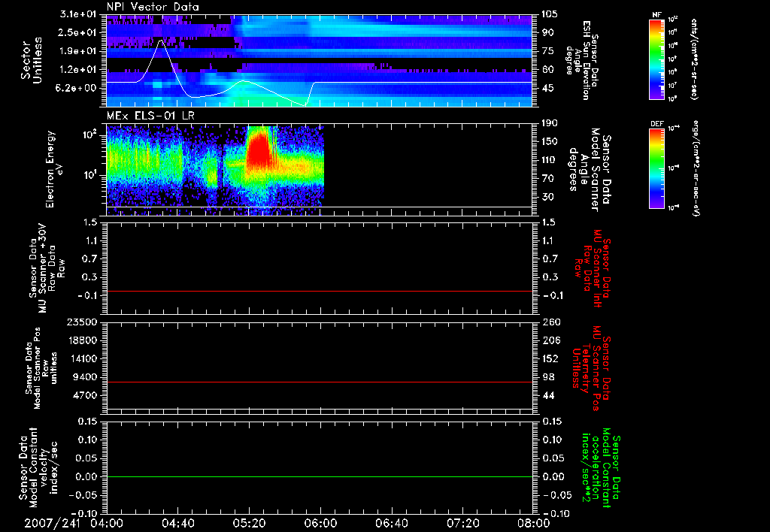770x532 pixels.
Task: Click the green 'Model Constant acceleration' axis title
Action: click(601, 469)
